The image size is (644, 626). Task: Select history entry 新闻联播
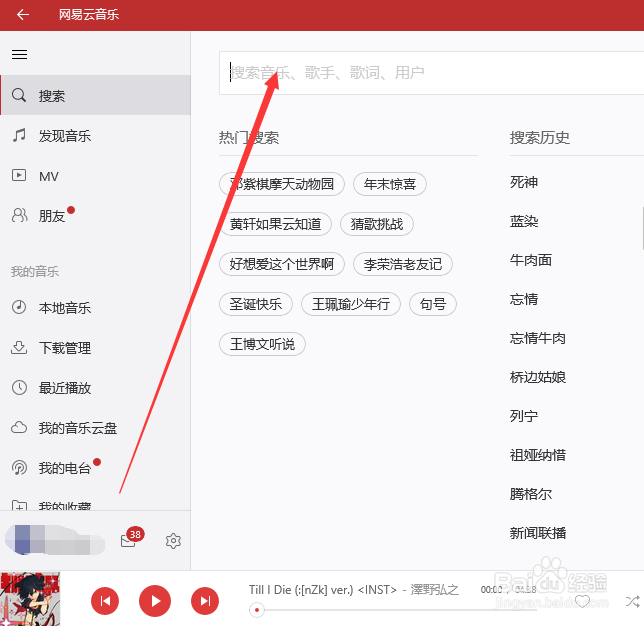point(538,533)
